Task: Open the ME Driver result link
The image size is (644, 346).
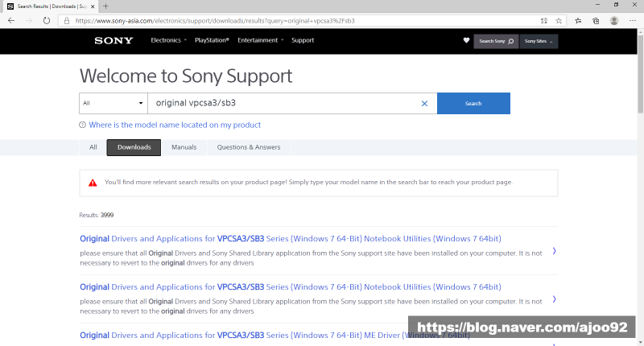Action: coord(275,335)
